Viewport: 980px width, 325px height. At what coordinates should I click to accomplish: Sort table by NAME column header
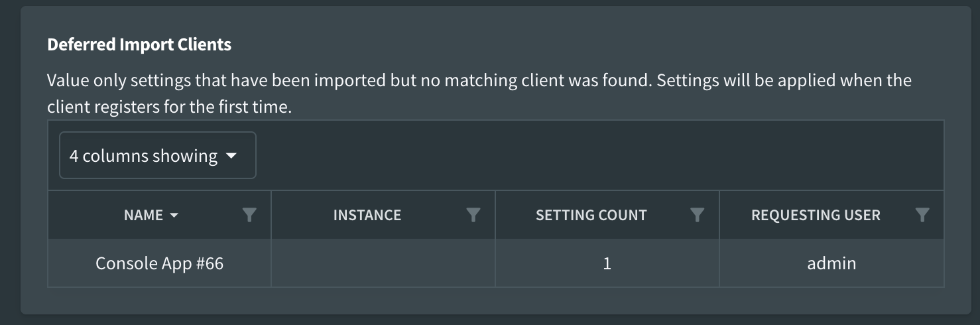point(143,215)
